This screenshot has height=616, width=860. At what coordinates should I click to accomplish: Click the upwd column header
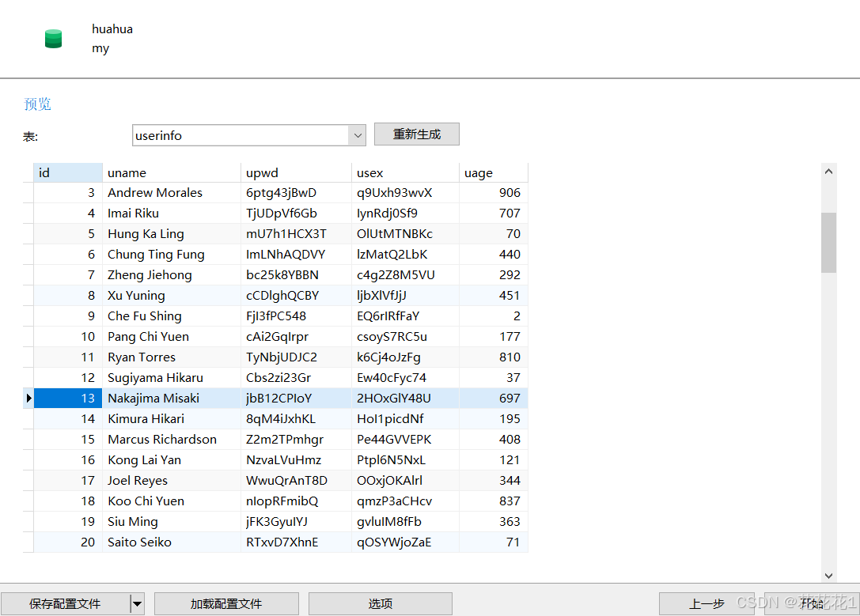point(296,172)
